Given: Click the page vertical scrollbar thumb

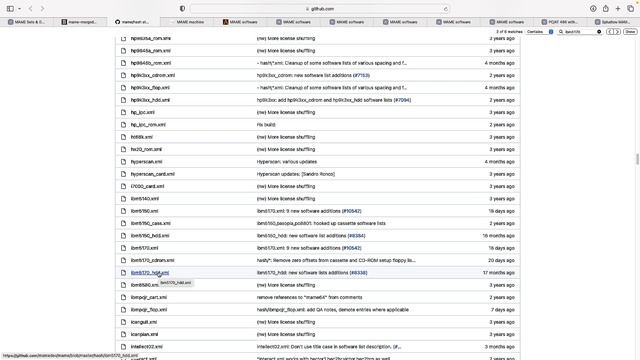Looking at the screenshot, I should [637, 159].
